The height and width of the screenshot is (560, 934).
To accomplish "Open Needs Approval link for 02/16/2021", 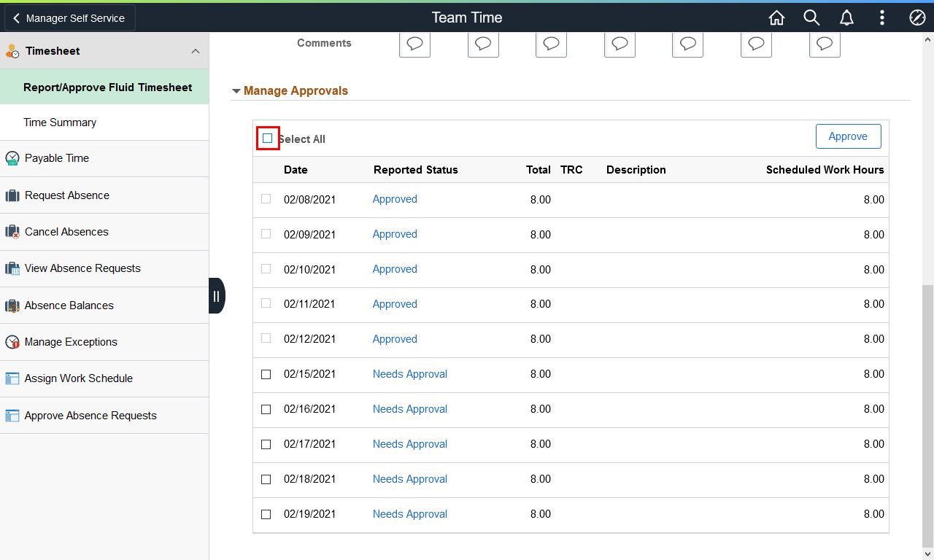I will pos(410,409).
